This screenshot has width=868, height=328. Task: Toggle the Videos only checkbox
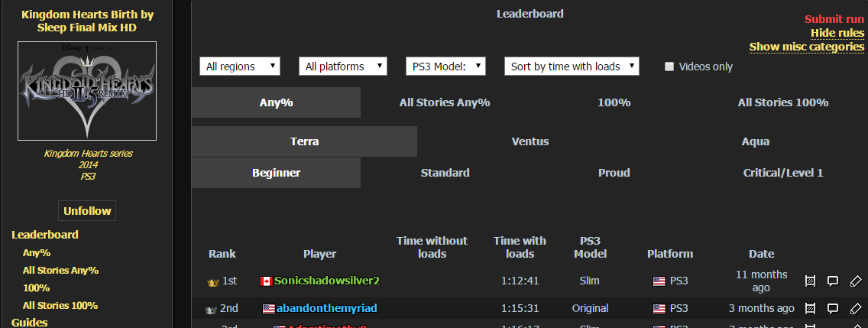point(669,67)
